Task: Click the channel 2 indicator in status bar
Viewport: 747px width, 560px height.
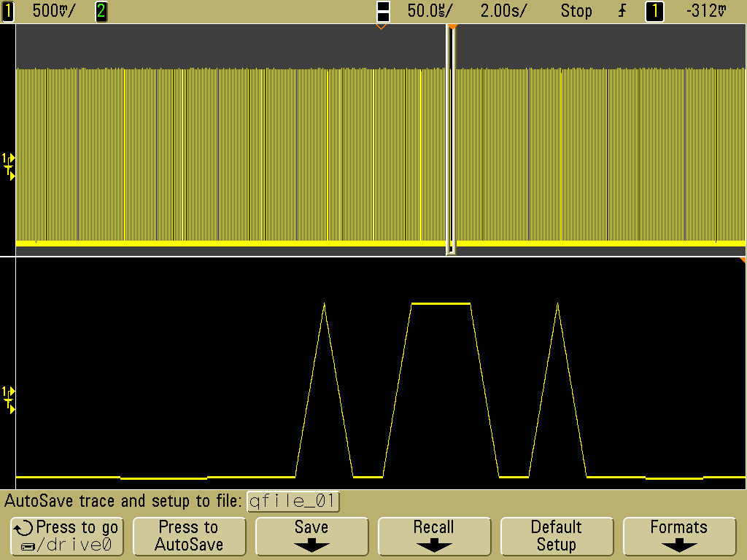Action: click(101, 11)
